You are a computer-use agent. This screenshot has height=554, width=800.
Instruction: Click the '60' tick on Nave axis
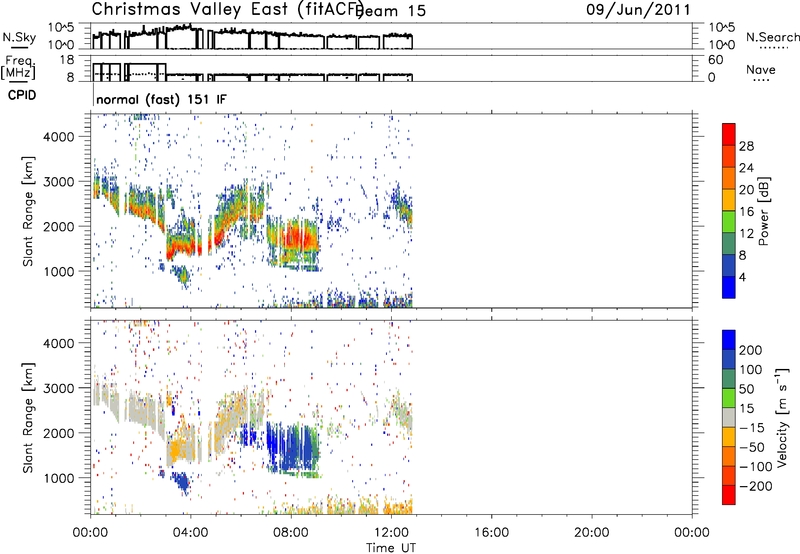pos(715,60)
